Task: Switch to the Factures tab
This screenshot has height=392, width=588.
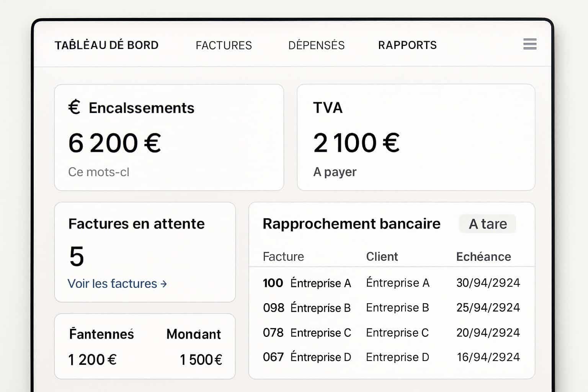Action: click(224, 45)
